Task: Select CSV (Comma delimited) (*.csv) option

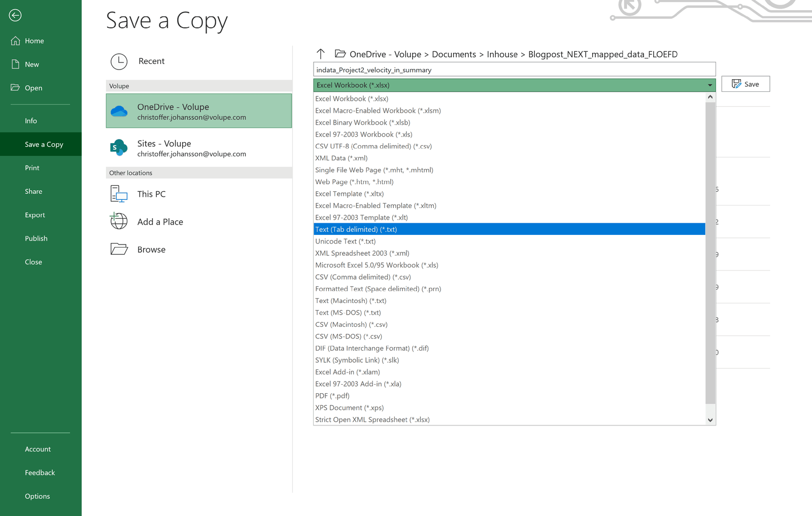Action: [x=510, y=277]
